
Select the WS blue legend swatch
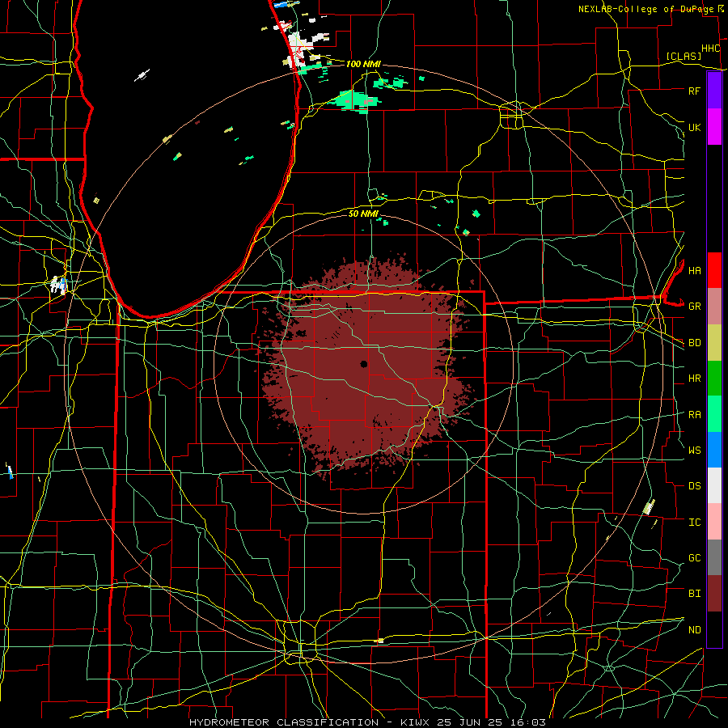(x=714, y=450)
